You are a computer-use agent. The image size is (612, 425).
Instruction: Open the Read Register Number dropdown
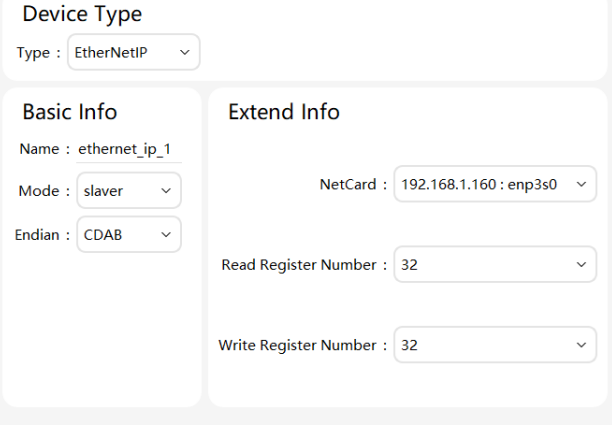click(x=495, y=264)
